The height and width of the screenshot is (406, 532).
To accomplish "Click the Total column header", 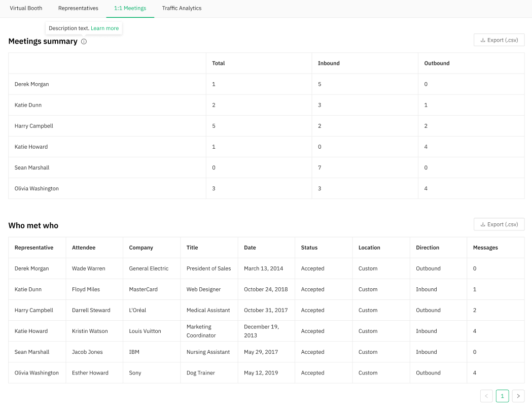I will click(219, 63).
